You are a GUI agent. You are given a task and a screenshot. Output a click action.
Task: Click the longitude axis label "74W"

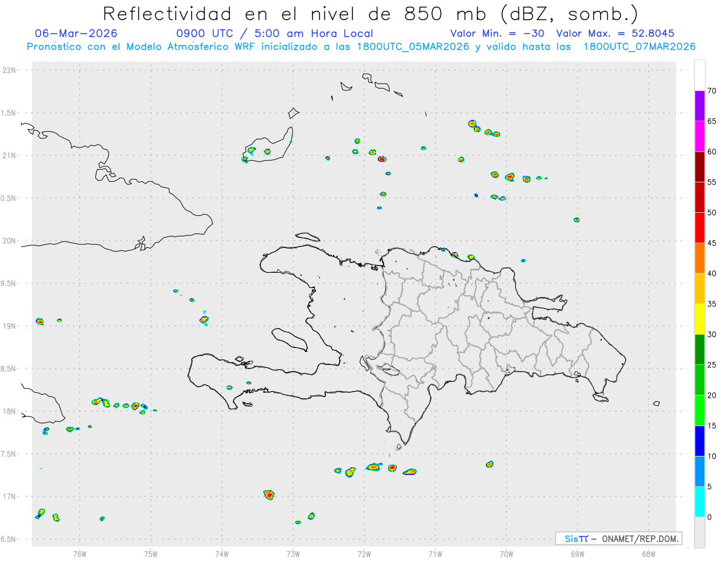(x=222, y=554)
